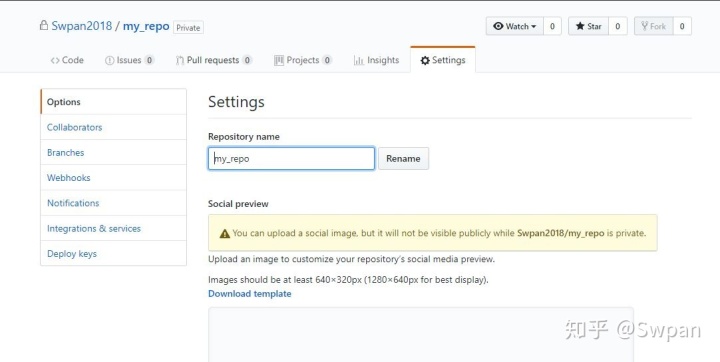Open the Pull requests tab
The width and height of the screenshot is (720, 362).
[x=214, y=60]
